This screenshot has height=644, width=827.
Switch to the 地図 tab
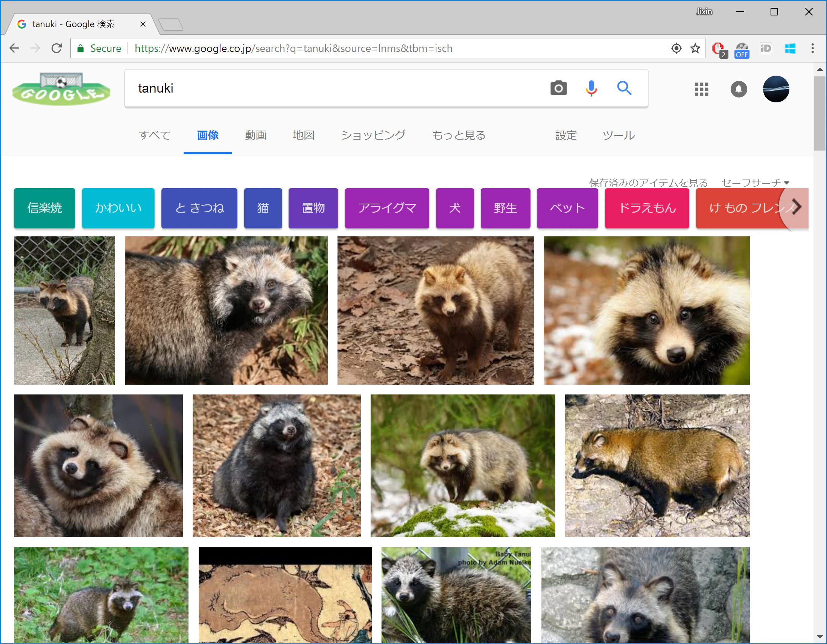(x=304, y=135)
